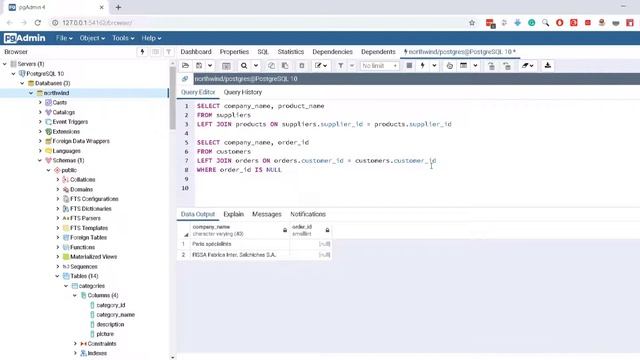The width and height of the screenshot is (640, 360).
Task: Switch to the Dependencies tab
Action: tap(332, 52)
